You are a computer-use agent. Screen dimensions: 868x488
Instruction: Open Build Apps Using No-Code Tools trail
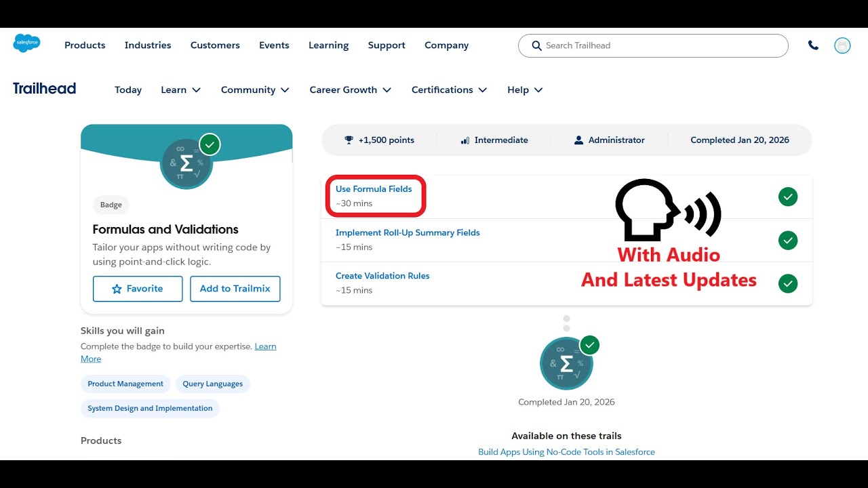(x=567, y=452)
